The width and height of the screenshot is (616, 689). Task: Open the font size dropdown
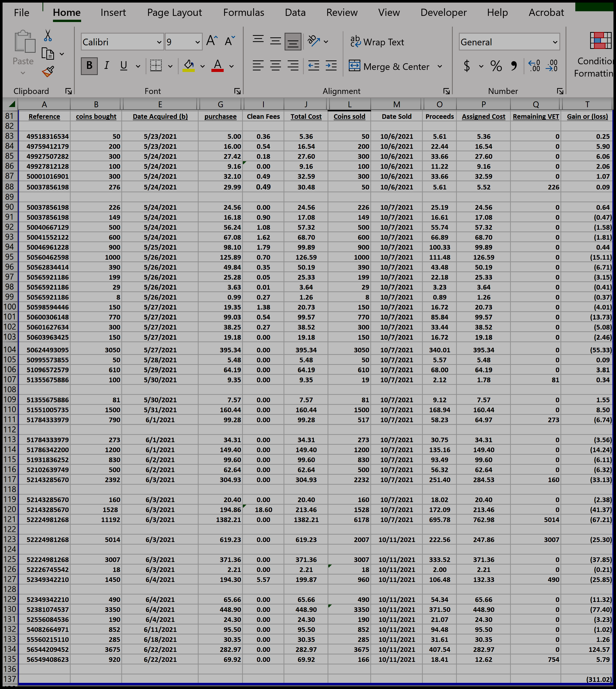point(197,42)
